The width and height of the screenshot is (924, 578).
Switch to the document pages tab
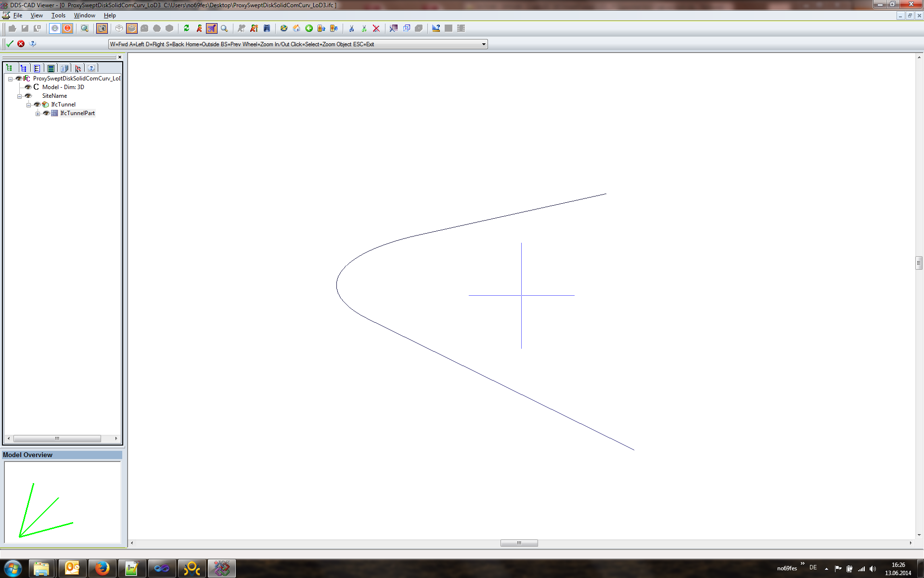pos(64,68)
